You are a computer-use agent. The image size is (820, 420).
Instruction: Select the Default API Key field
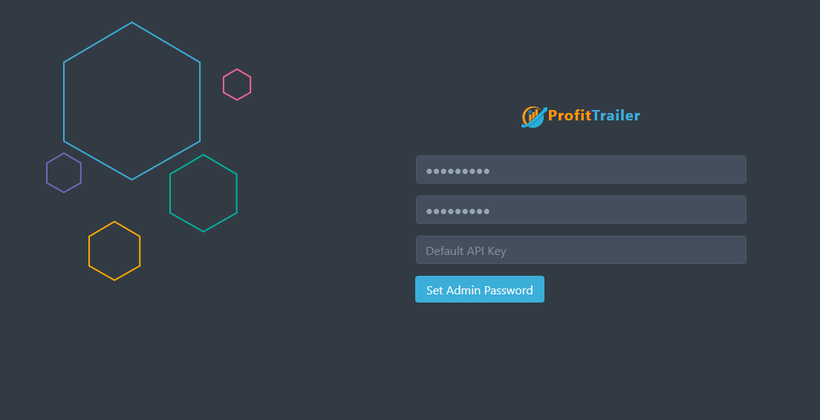[x=581, y=250]
